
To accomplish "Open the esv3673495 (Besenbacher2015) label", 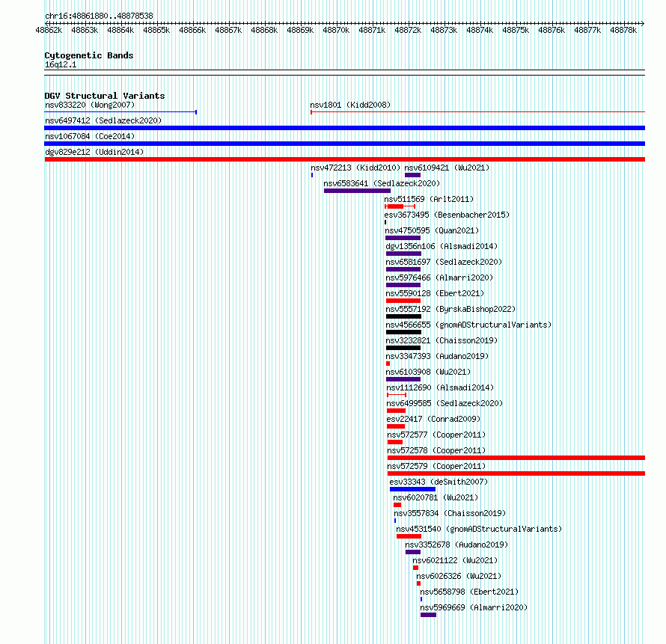I will tap(447, 215).
